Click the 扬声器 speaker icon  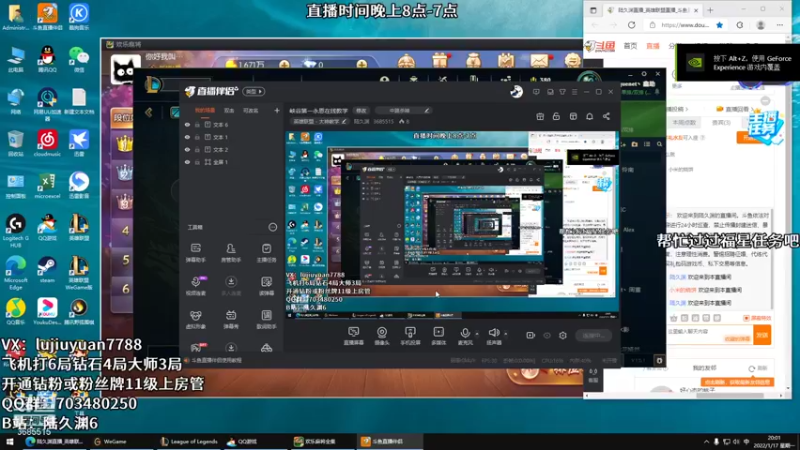(493, 333)
